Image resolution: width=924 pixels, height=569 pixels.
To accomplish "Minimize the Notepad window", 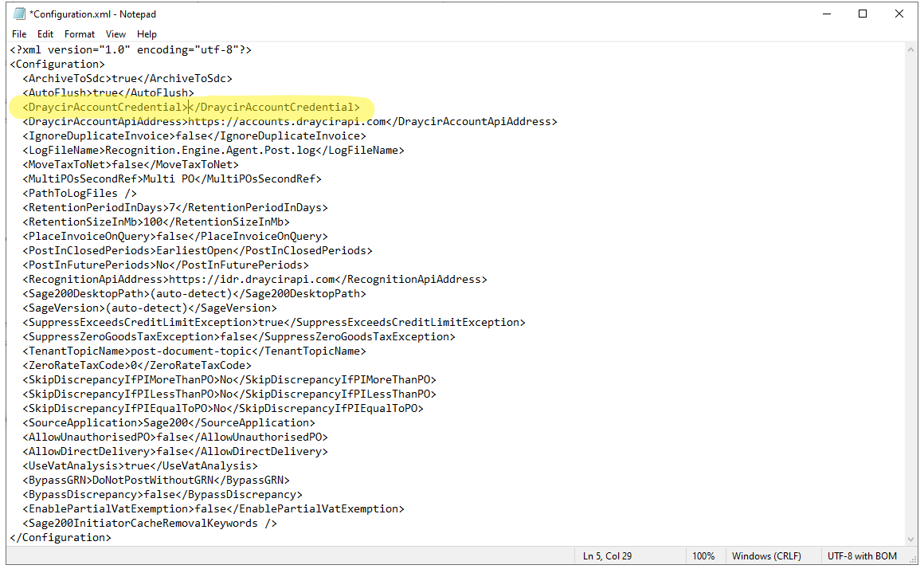I will (827, 14).
